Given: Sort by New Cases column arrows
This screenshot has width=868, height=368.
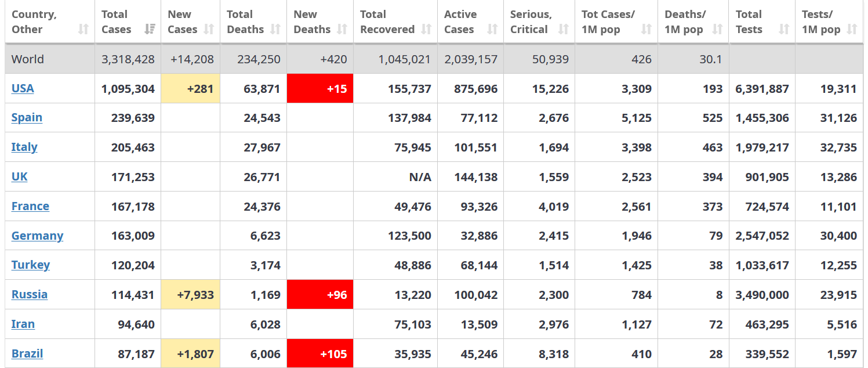Looking at the screenshot, I should (x=209, y=30).
